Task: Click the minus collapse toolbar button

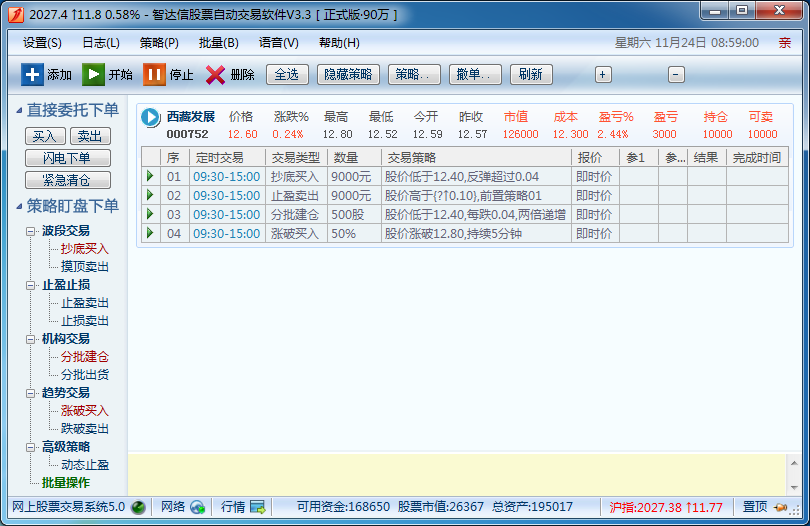Action: click(676, 75)
